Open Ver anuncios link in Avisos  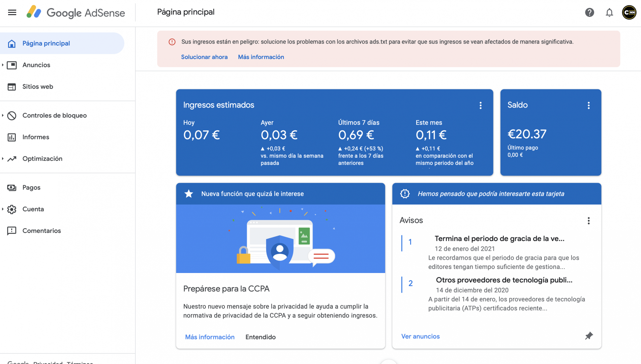click(x=420, y=336)
